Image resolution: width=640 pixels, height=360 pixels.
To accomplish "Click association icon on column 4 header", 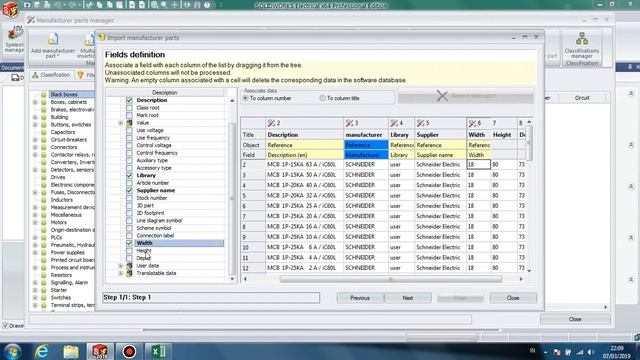I will click(394, 123).
